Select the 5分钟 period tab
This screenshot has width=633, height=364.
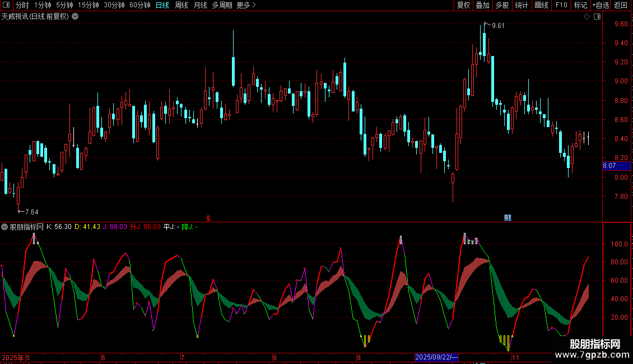tap(64, 5)
